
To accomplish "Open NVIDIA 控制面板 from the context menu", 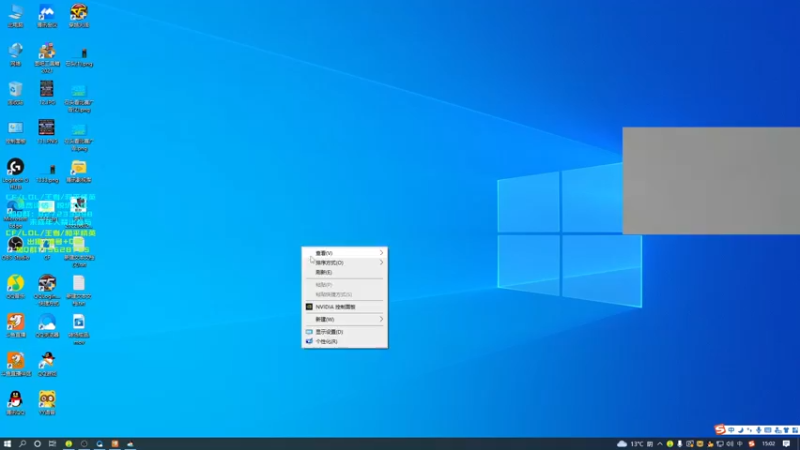I will pyautogui.click(x=344, y=307).
